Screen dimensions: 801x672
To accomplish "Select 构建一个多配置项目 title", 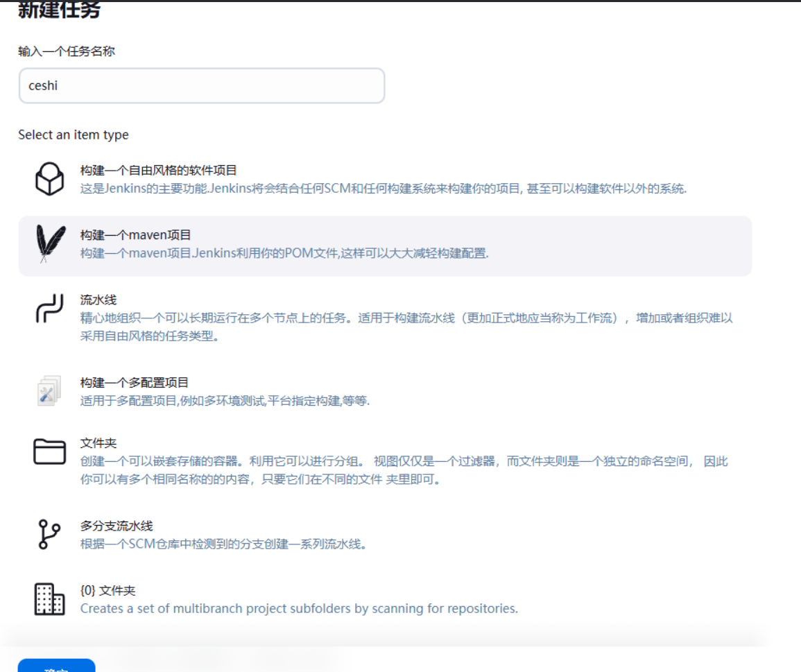I will point(135,383).
